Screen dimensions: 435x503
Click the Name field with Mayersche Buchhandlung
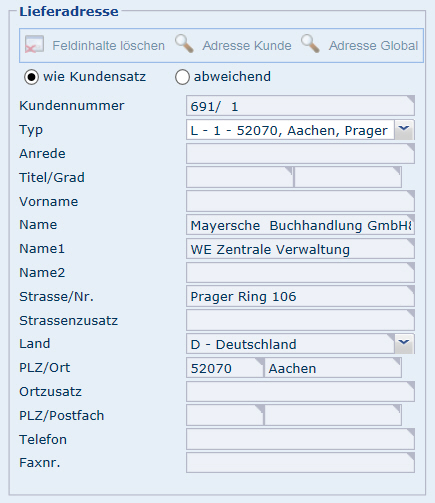pos(300,225)
